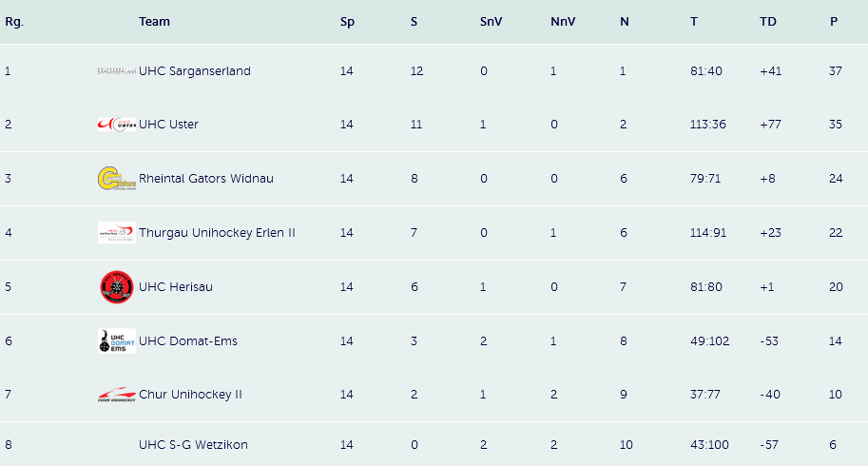The height and width of the screenshot is (466, 868).
Task: Select the UHC Herisau team name
Action: (x=176, y=286)
